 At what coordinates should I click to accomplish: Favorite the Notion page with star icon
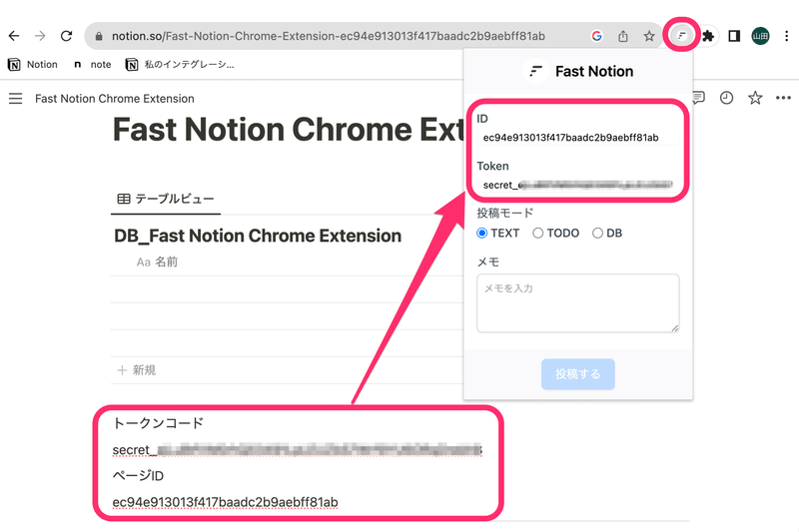point(755,98)
